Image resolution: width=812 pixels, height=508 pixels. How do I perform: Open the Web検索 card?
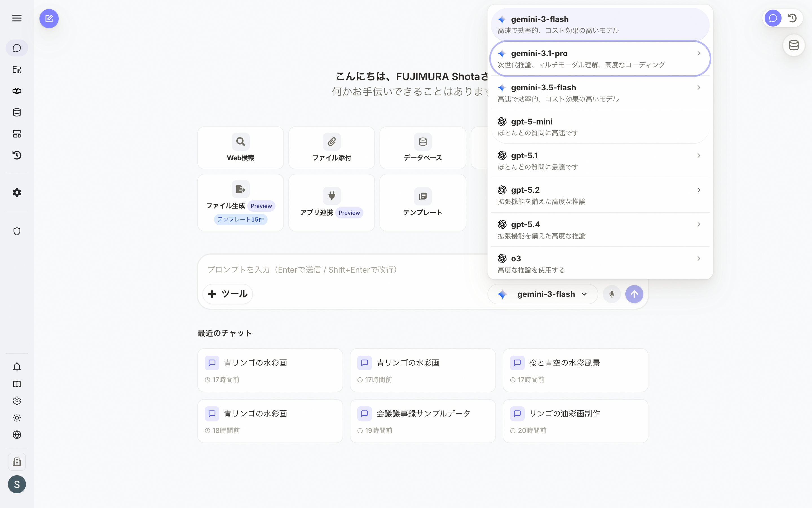pyautogui.click(x=240, y=148)
